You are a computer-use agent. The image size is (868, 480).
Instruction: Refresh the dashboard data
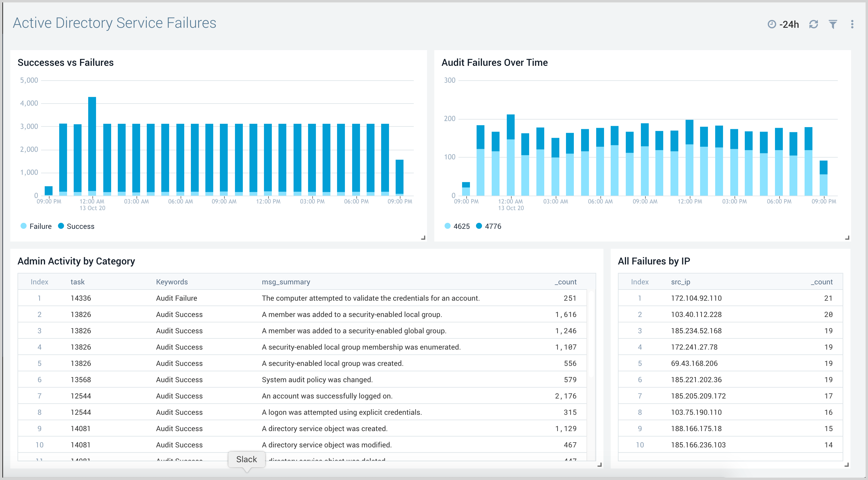point(814,24)
